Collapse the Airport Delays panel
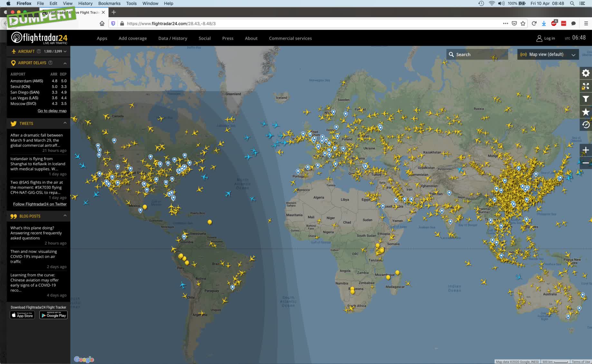 pyautogui.click(x=65, y=63)
